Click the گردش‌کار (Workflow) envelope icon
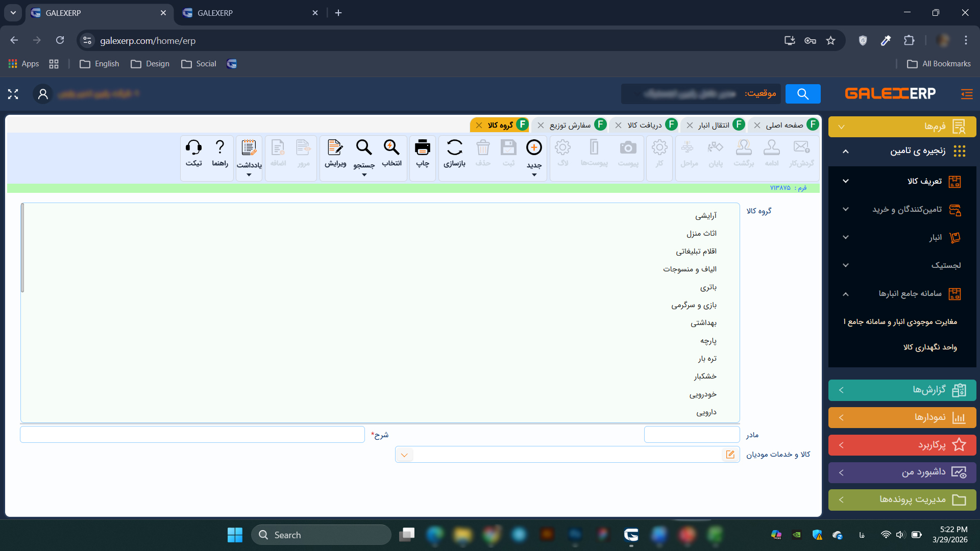This screenshot has width=980, height=551. click(x=801, y=148)
